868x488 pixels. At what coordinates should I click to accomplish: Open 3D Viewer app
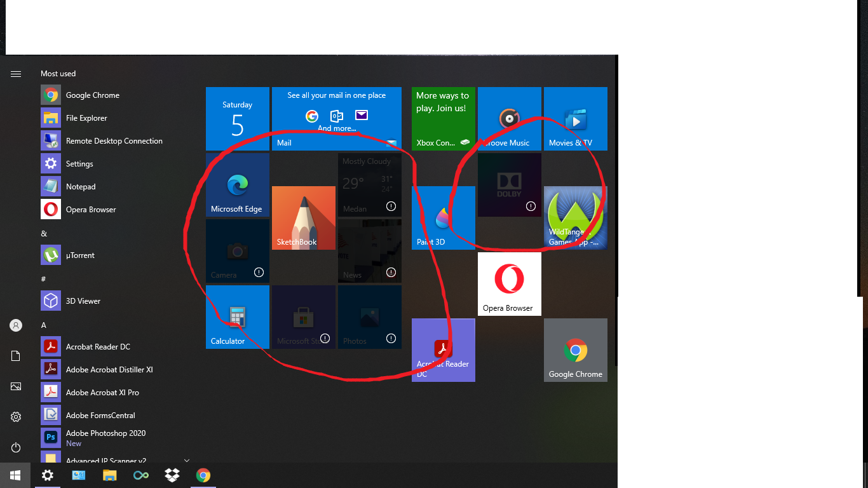[x=114, y=301]
